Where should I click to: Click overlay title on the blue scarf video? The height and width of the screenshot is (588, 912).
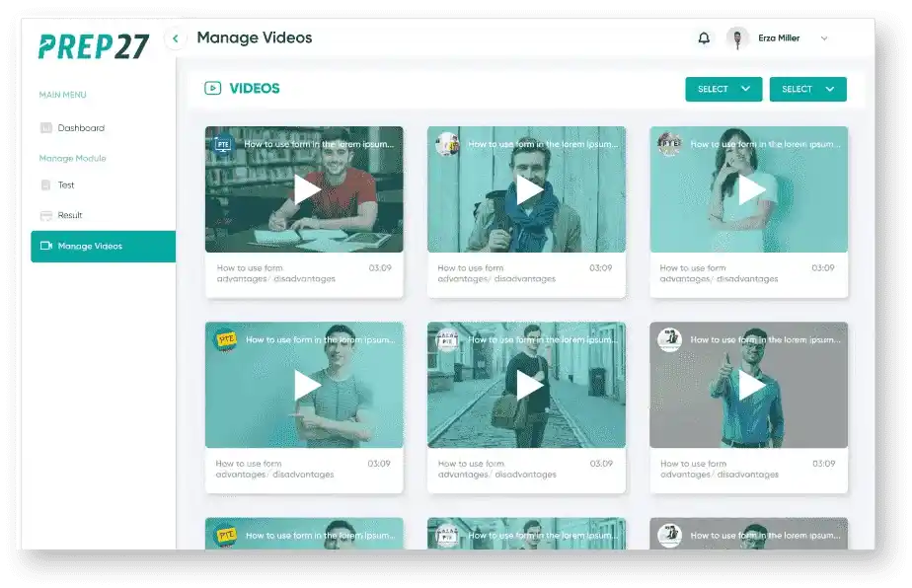[543, 144]
